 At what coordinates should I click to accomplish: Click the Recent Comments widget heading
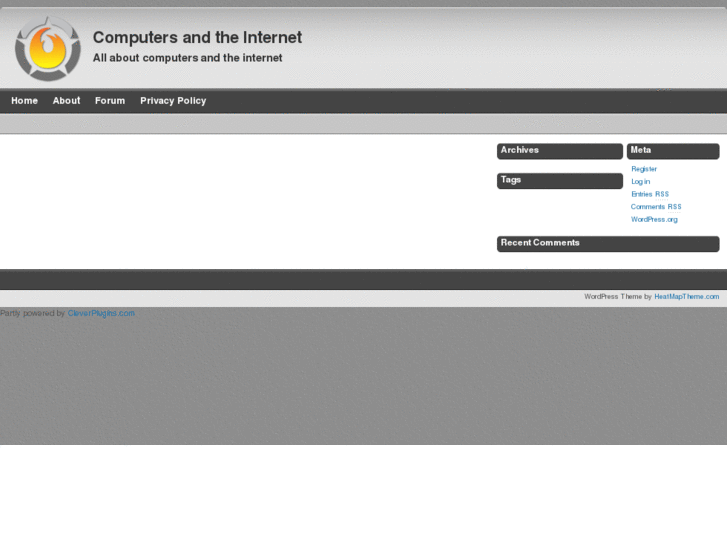pyautogui.click(x=608, y=244)
